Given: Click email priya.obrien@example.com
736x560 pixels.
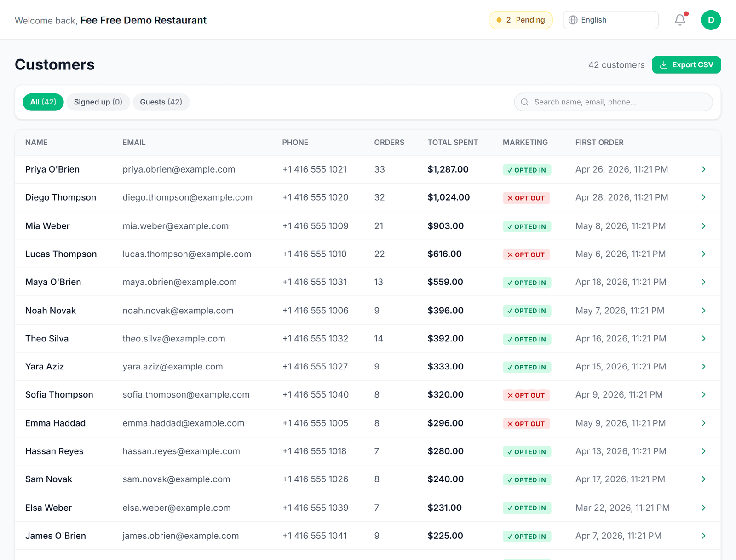Looking at the screenshot, I should [x=179, y=169].
